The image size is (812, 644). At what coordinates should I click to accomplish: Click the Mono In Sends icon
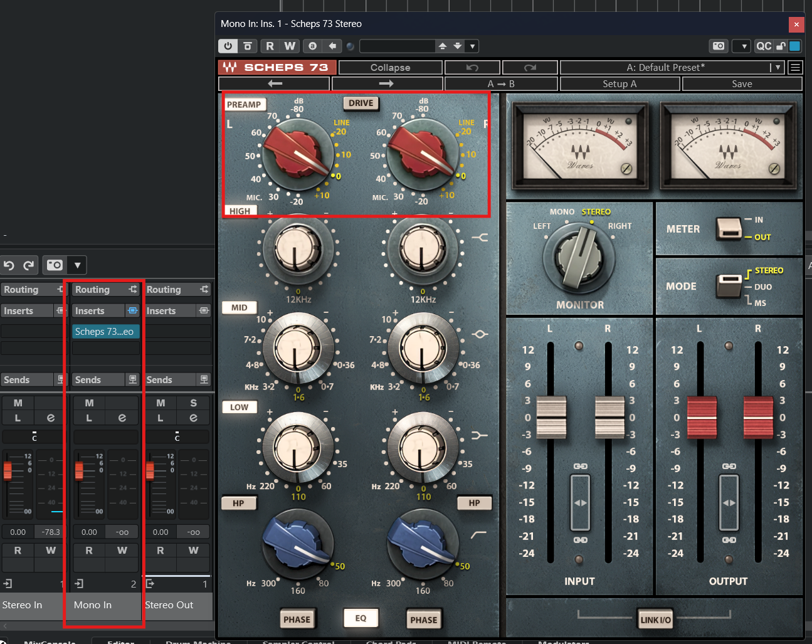click(x=133, y=379)
